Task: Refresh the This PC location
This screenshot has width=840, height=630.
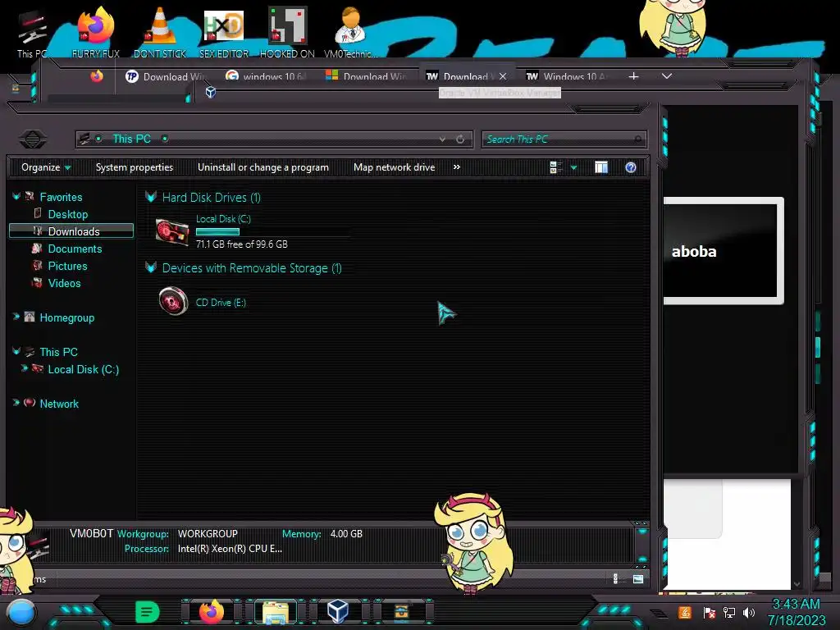Action: pos(460,139)
